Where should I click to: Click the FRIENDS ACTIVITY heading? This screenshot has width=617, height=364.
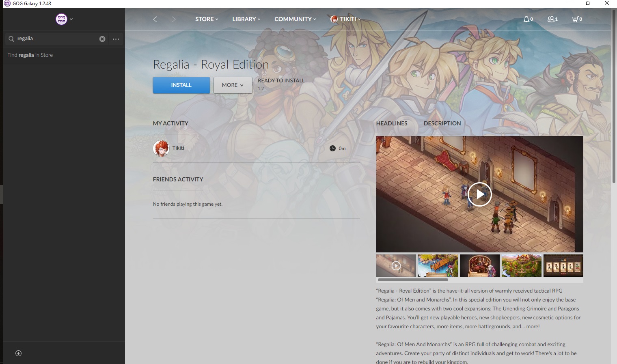(178, 179)
